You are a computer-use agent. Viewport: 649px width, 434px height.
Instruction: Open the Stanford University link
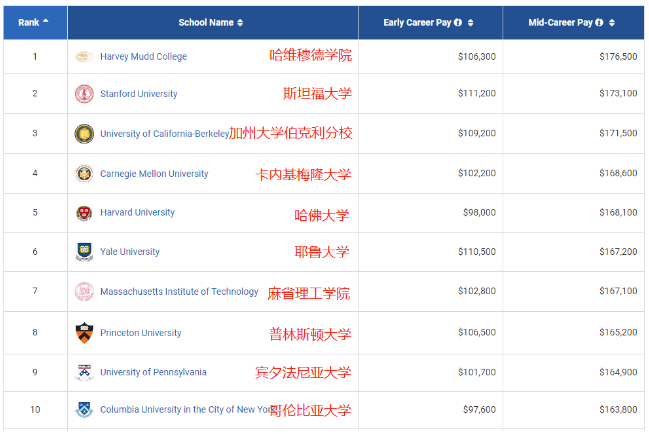pos(139,94)
